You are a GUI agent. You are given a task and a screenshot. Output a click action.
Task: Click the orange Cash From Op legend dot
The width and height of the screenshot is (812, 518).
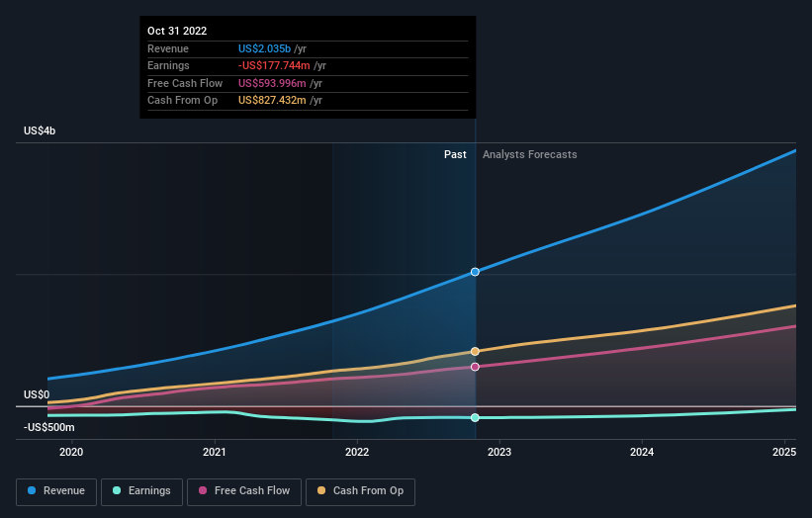click(321, 490)
